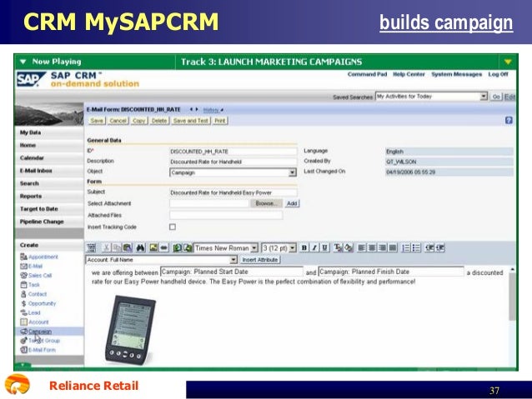The image size is (532, 399).
Task: Open System Messages link
Action: pyautogui.click(x=457, y=74)
